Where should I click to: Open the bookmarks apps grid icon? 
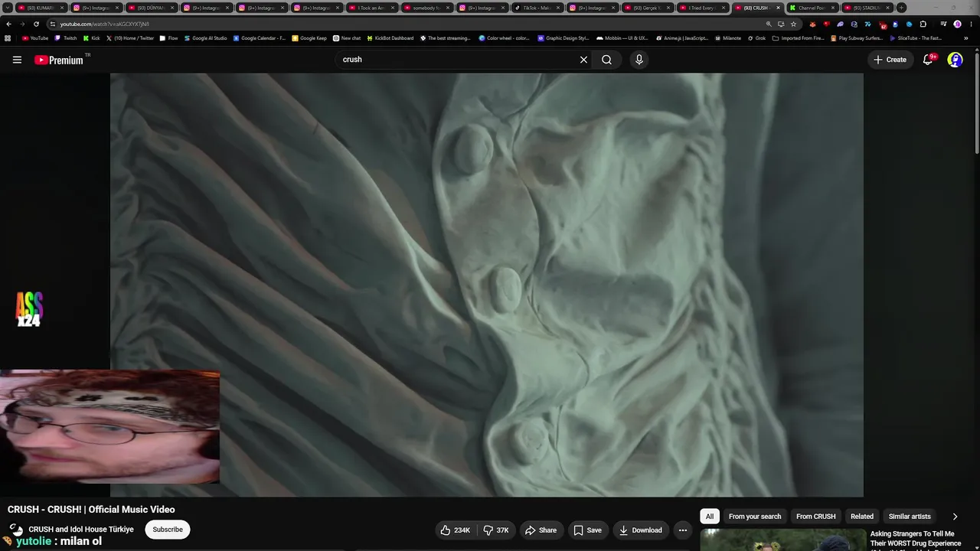(8, 37)
